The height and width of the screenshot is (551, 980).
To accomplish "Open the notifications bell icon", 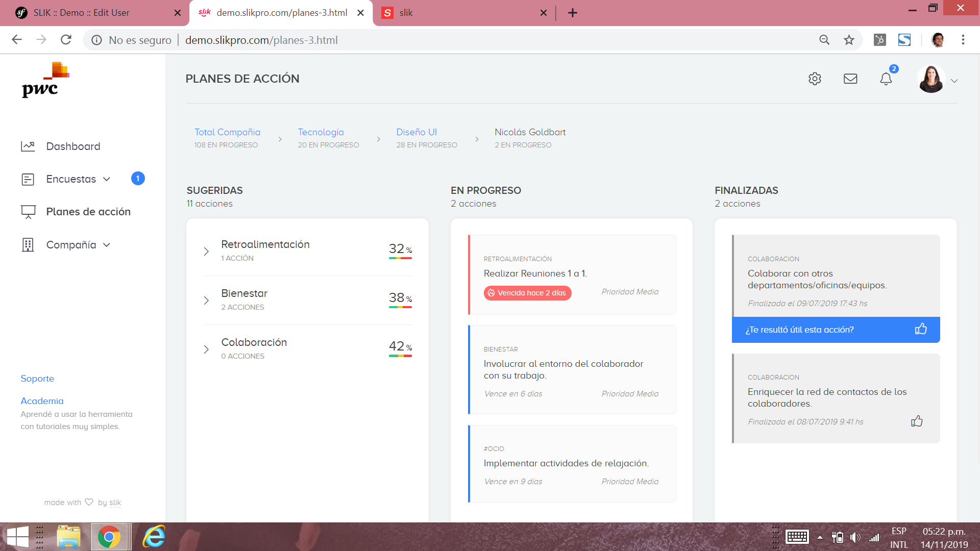I will pos(886,79).
